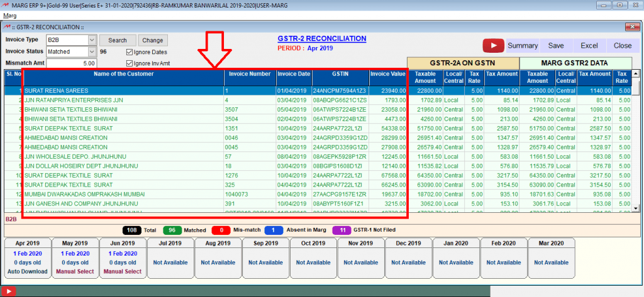Click the YouTube icon in the bottom-left corner

click(x=8, y=292)
